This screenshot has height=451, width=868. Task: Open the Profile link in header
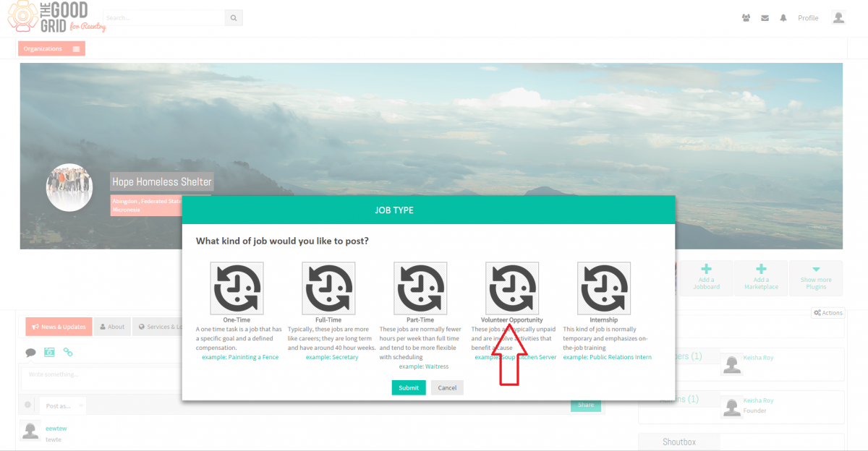point(808,18)
